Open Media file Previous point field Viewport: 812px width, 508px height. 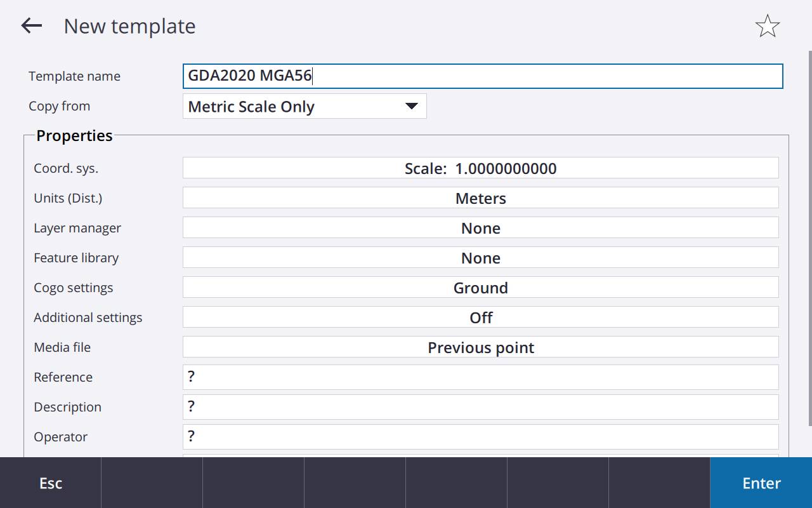click(480, 347)
